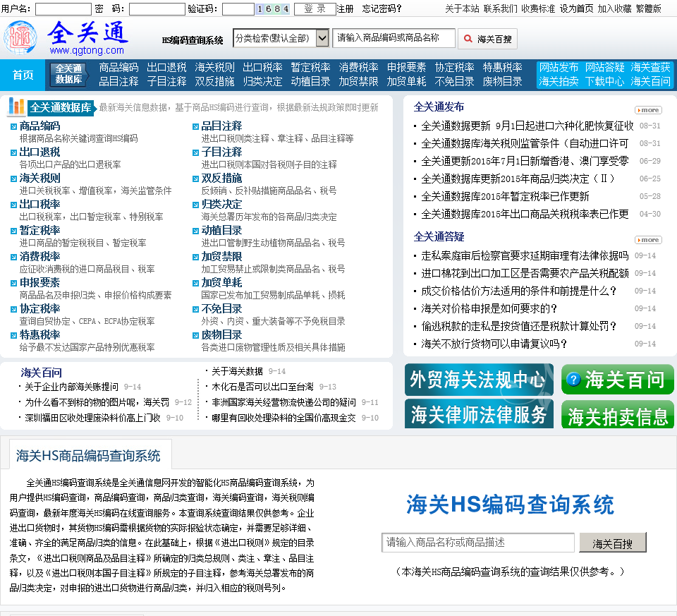Open the green 海关拍卖信息 banner
Screen dimensions: 677x616
(618, 416)
